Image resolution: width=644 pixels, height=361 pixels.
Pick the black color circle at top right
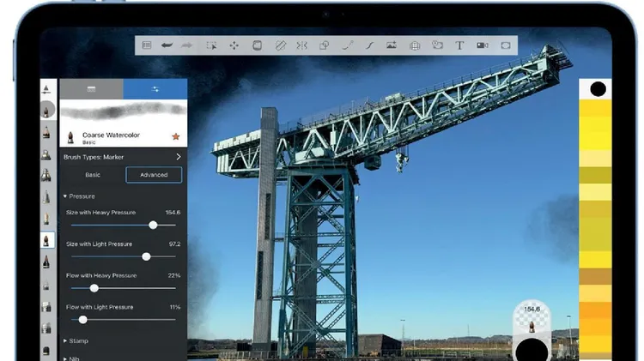tap(598, 88)
